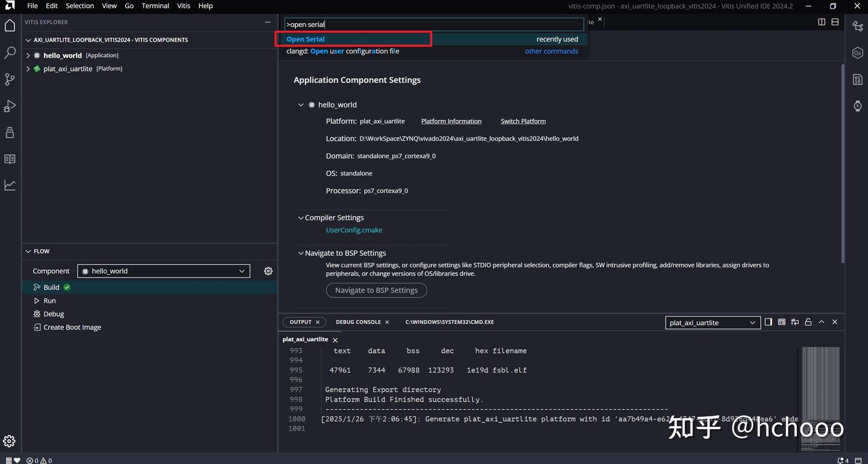This screenshot has width=868, height=464.
Task: Split the editor right
Action: tap(822, 22)
